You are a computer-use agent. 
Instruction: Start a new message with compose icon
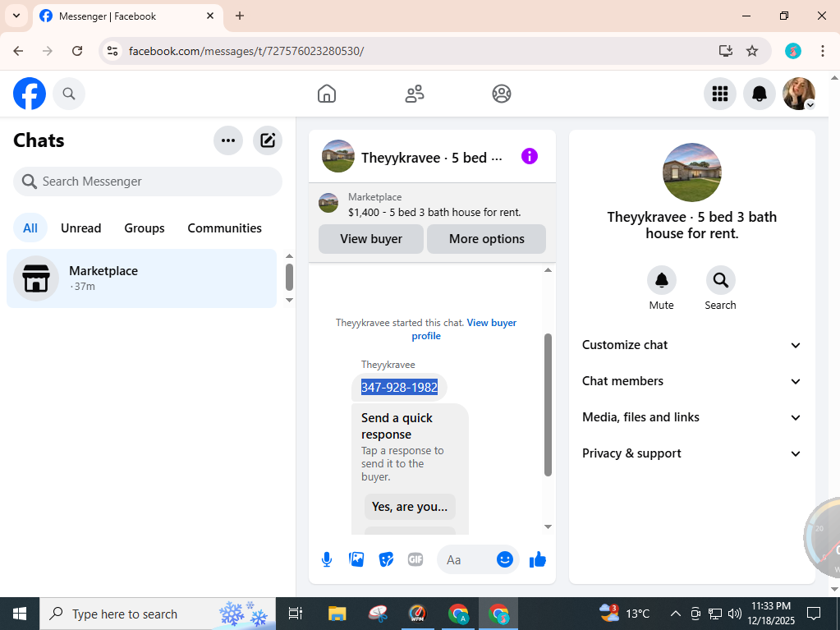tap(268, 140)
